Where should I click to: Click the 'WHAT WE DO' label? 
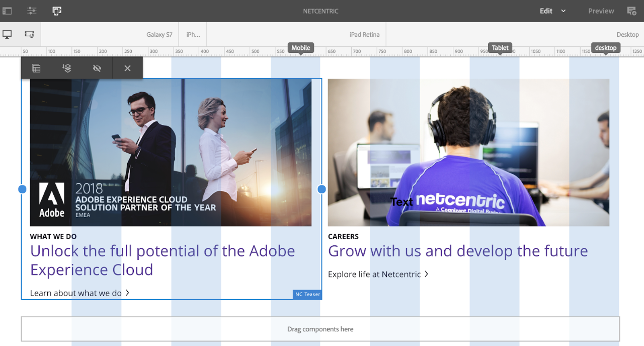click(x=53, y=236)
